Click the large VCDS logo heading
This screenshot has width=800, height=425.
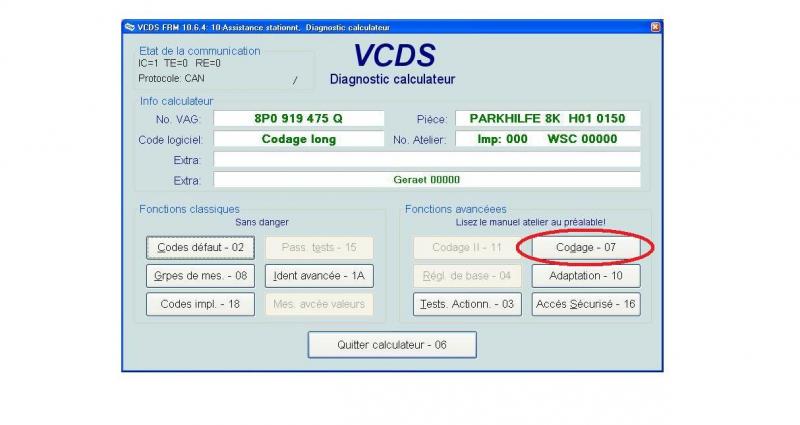pyautogui.click(x=394, y=55)
